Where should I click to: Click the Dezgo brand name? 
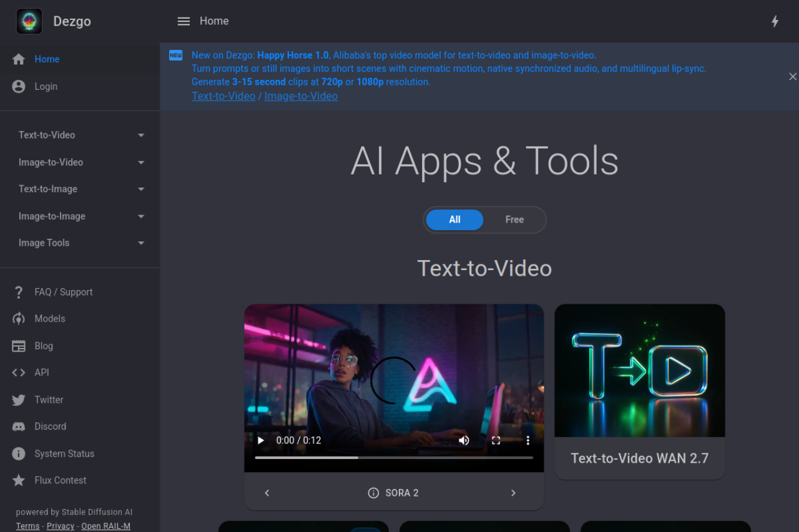(x=72, y=21)
